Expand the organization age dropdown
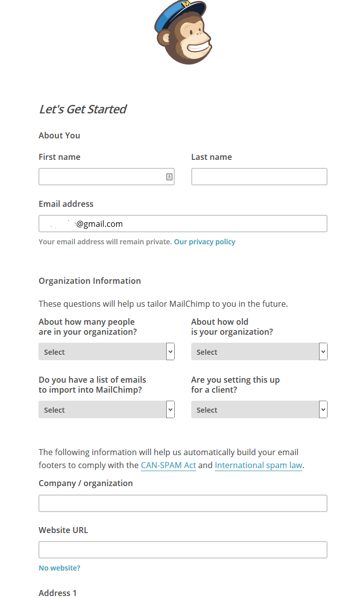 255,352
